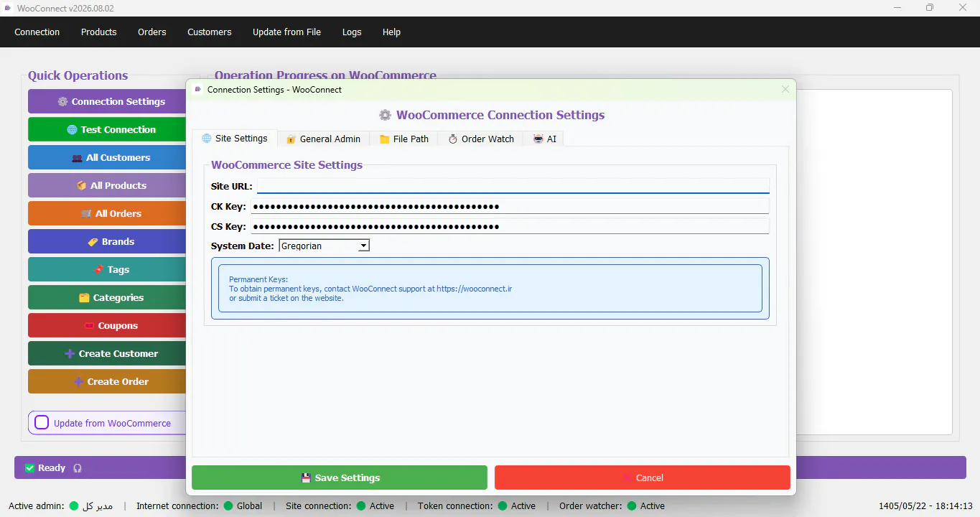Click the globe icon on Site Settings tab
This screenshot has width=980, height=517.
click(x=207, y=139)
